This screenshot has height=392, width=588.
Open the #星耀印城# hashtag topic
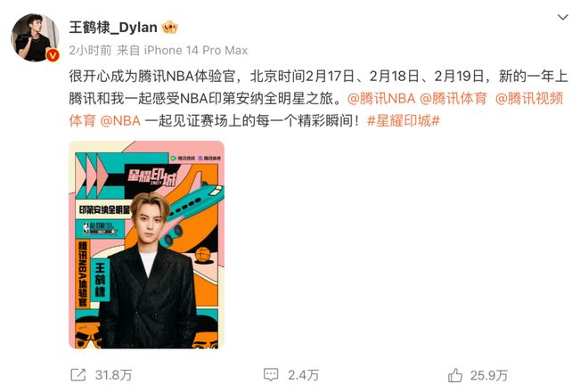tap(403, 121)
